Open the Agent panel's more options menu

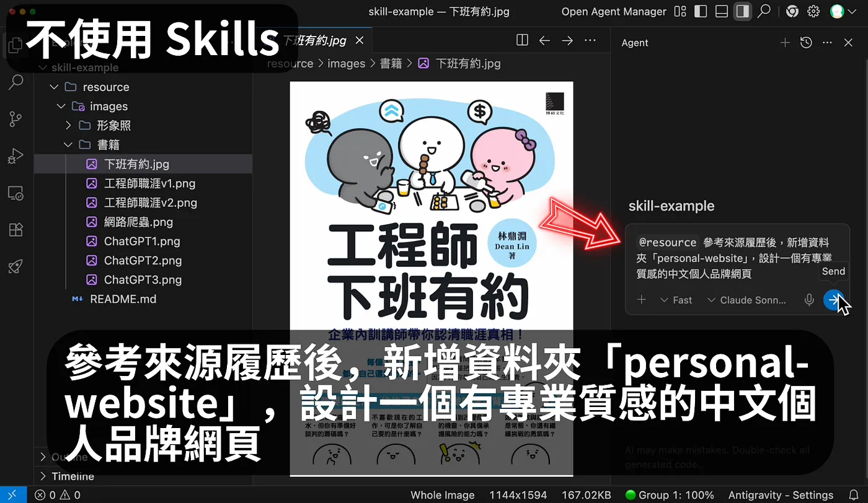(x=827, y=43)
